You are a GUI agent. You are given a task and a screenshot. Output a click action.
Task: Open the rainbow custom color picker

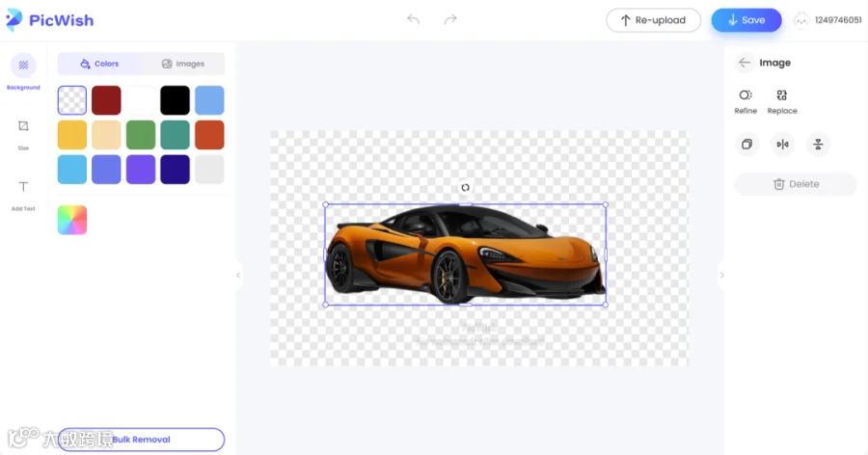[72, 220]
